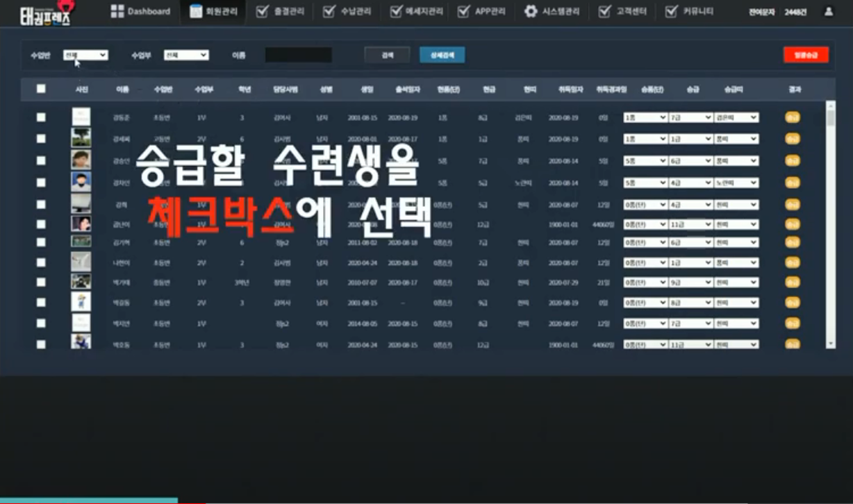Click the 회원관리 menu icon
The width and height of the screenshot is (853, 504).
click(x=196, y=11)
